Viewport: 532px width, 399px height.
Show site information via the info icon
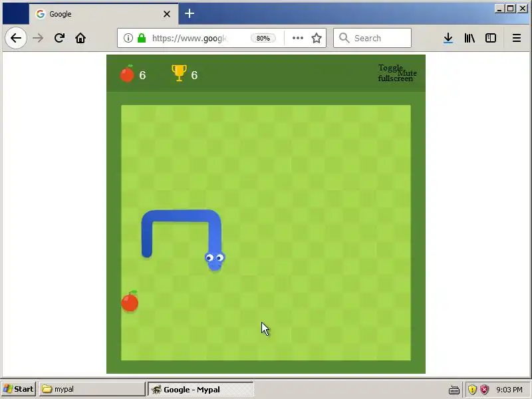(x=128, y=38)
